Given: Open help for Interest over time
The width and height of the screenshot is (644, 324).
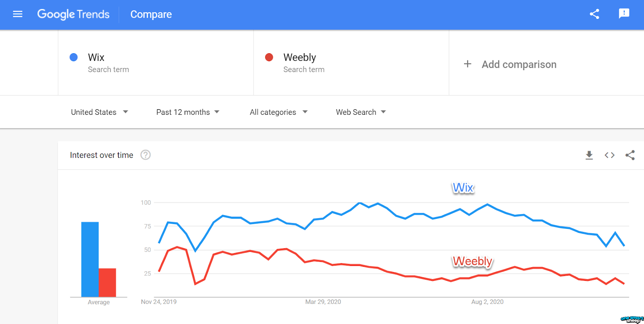Looking at the screenshot, I should [x=145, y=155].
